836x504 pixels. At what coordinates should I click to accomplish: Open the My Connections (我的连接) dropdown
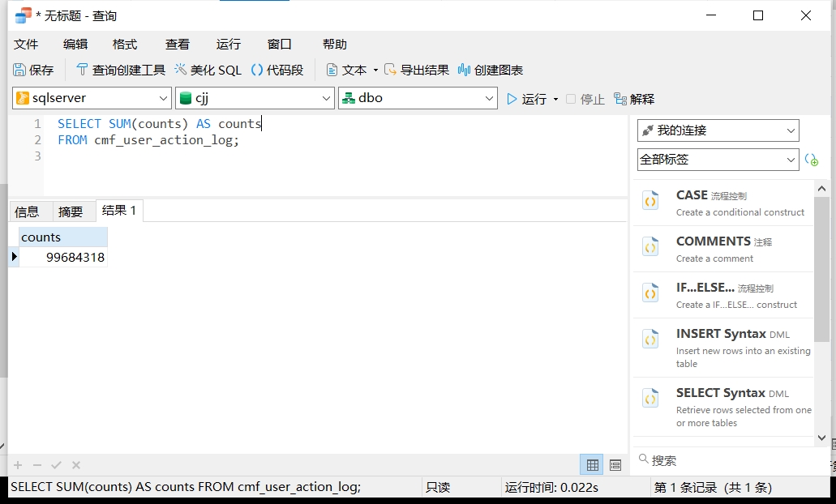(x=718, y=130)
